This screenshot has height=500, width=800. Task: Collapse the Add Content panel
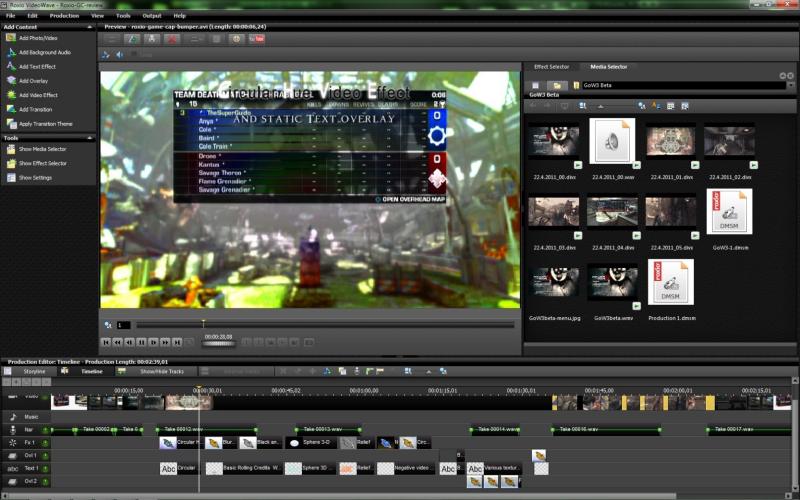[90, 27]
